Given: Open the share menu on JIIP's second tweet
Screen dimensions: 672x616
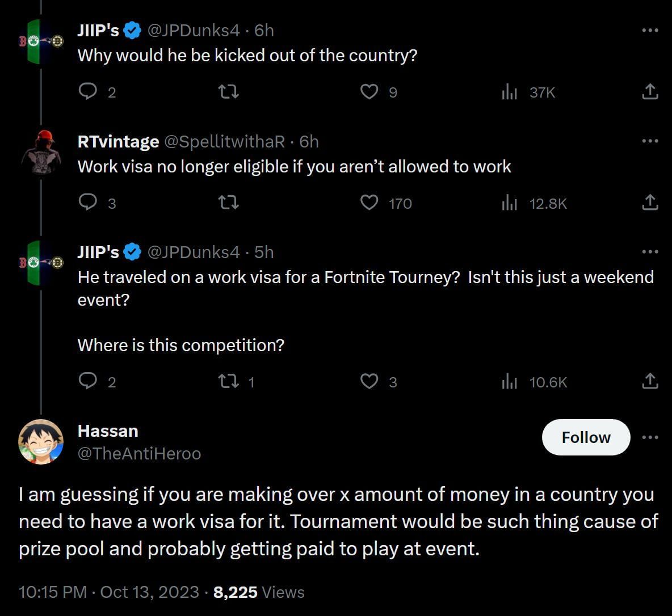Looking at the screenshot, I should click(x=650, y=382).
